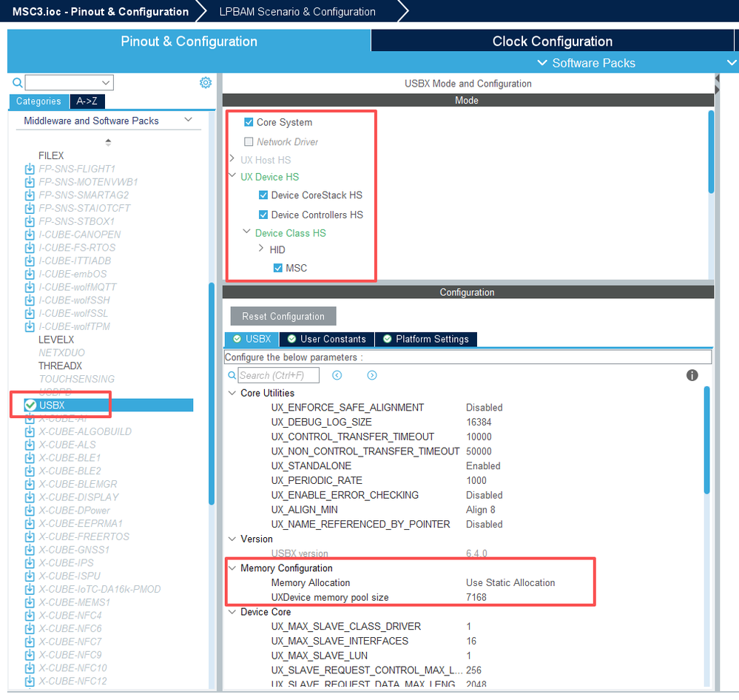This screenshot has height=700, width=739.
Task: Go to previous search result arrow
Action: [x=337, y=375]
